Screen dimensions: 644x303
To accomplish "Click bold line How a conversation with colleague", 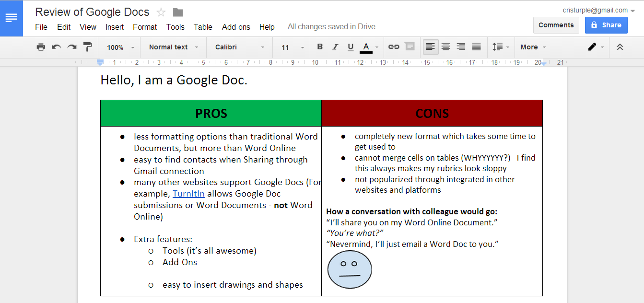I will point(412,211).
